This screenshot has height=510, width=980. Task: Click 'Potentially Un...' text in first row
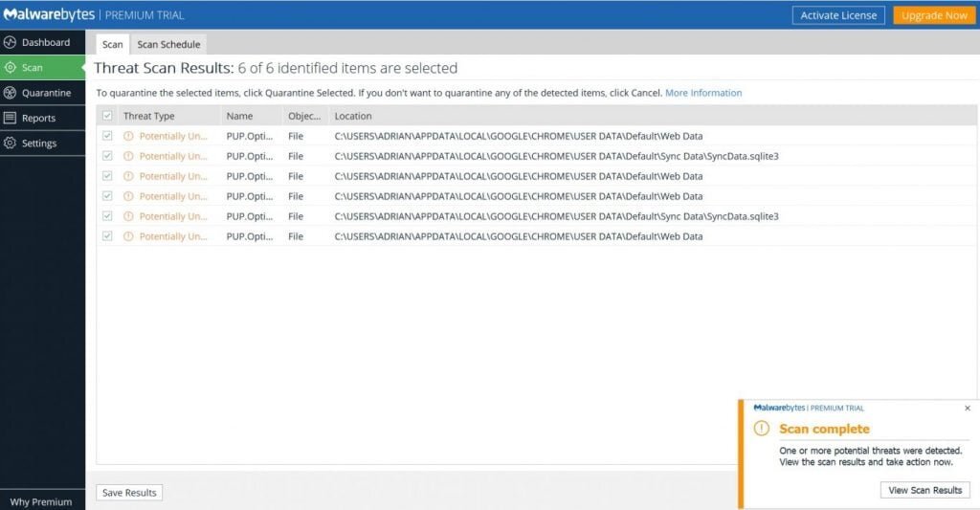pyautogui.click(x=173, y=136)
